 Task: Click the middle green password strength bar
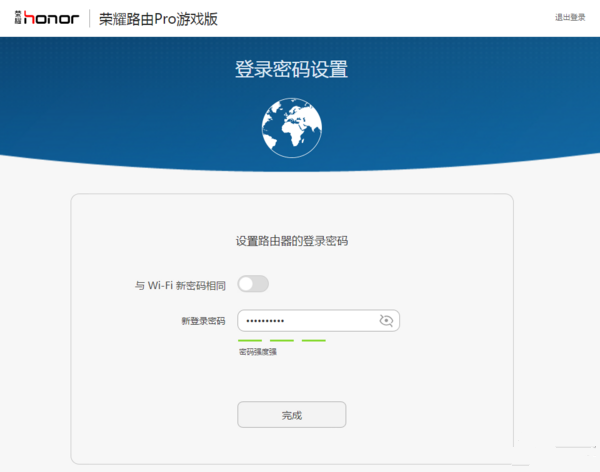tap(281, 340)
